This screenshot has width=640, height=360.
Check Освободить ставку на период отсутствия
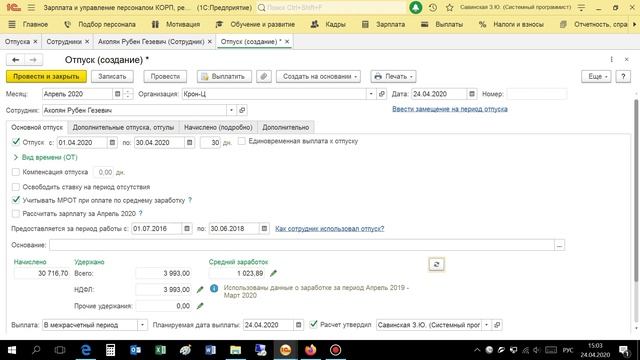pos(16,187)
